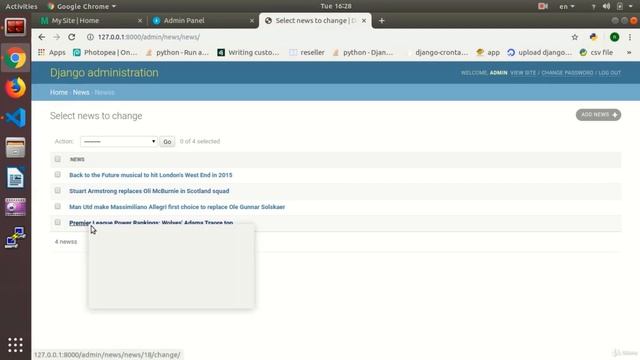The image size is (640, 360).
Task: Focus the address bar URL field
Action: [327, 37]
